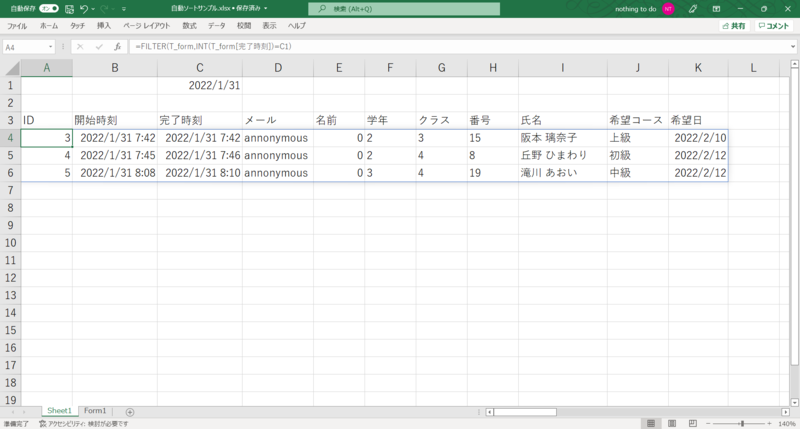This screenshot has height=429, width=800.
Task: Click the vertical scrollbar up arrow
Action: [794, 64]
